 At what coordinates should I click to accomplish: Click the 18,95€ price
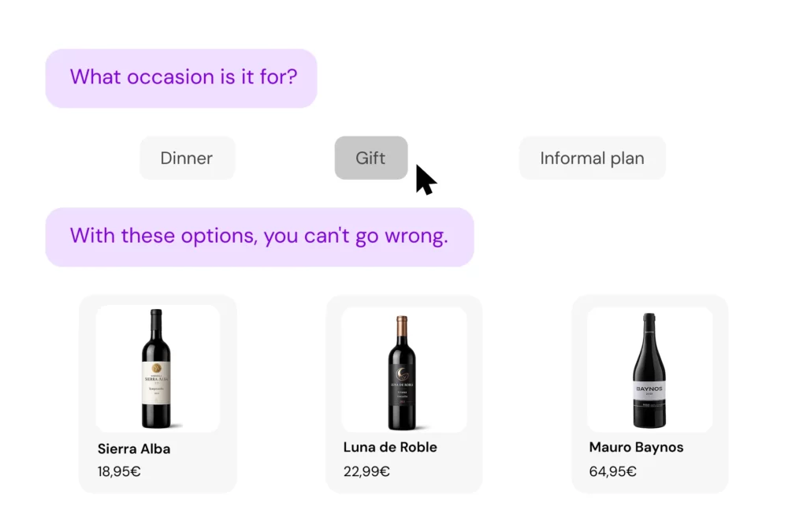pos(119,472)
